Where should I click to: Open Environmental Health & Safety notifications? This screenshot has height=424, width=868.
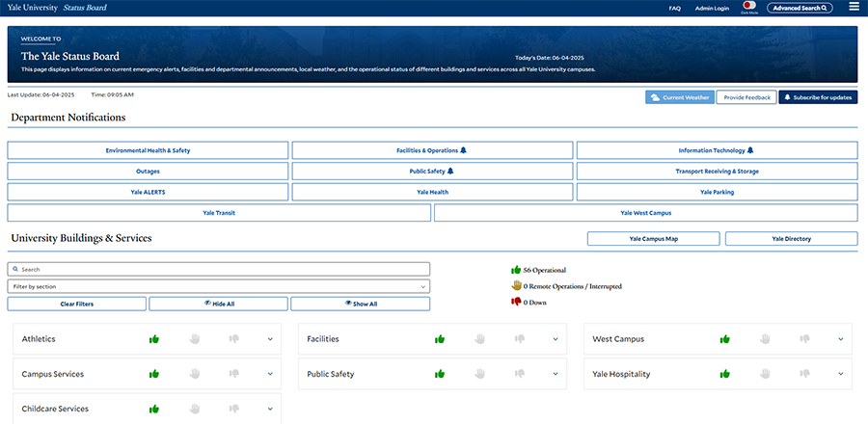pos(148,150)
